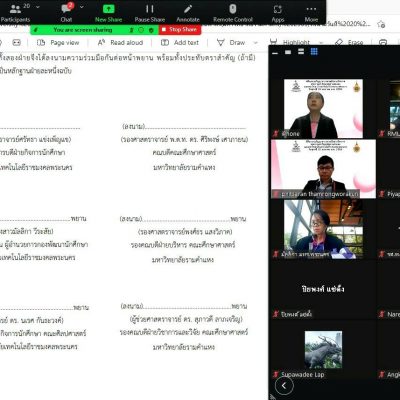Start a New Share
This screenshot has width=400, height=400.
pyautogui.click(x=108, y=13)
